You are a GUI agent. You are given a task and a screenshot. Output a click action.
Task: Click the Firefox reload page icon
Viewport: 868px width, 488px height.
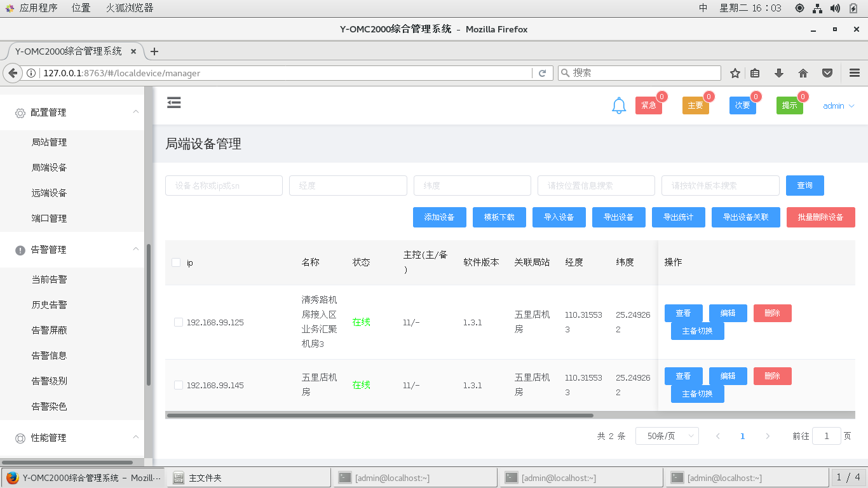[542, 73]
